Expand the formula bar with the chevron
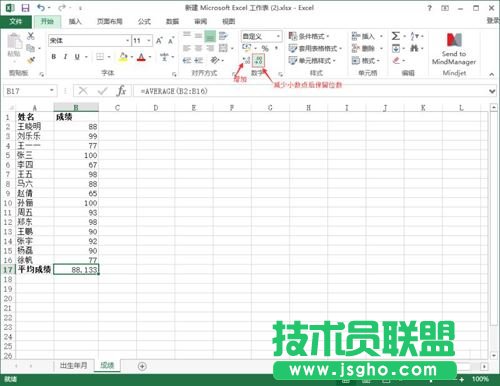The image size is (500, 386). pyautogui.click(x=492, y=91)
